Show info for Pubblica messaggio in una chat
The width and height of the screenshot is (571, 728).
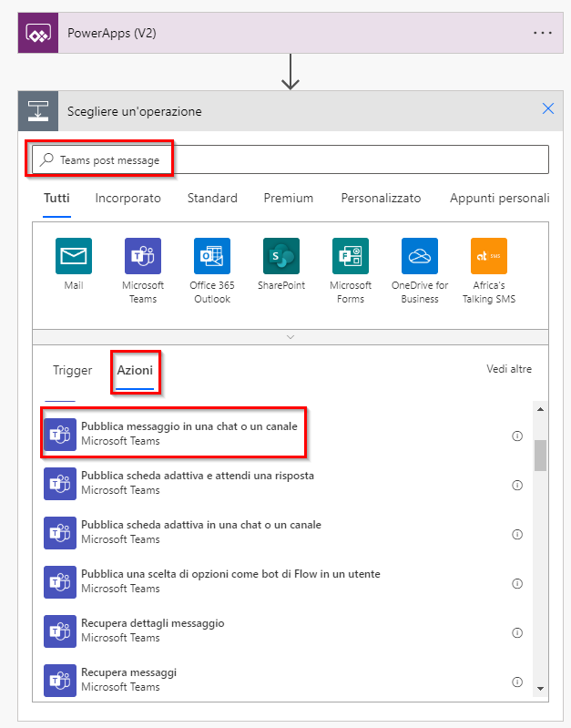point(517,436)
